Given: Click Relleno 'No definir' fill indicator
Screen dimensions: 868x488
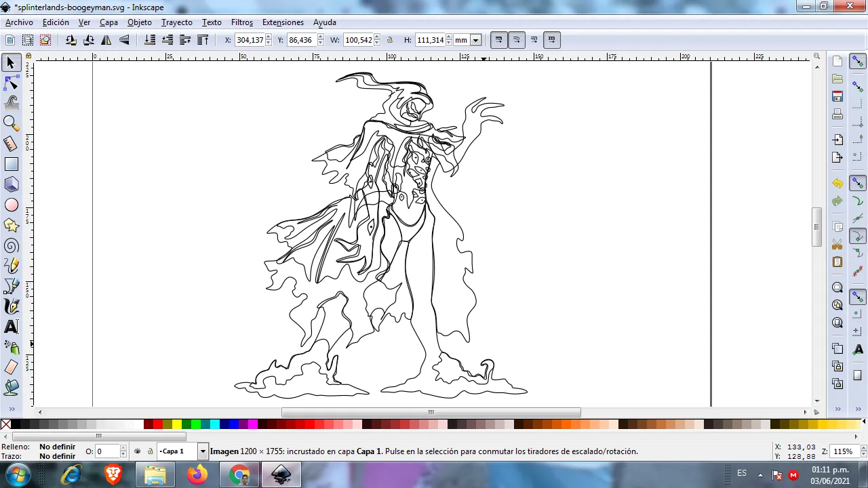Looking at the screenshot, I should (57, 447).
